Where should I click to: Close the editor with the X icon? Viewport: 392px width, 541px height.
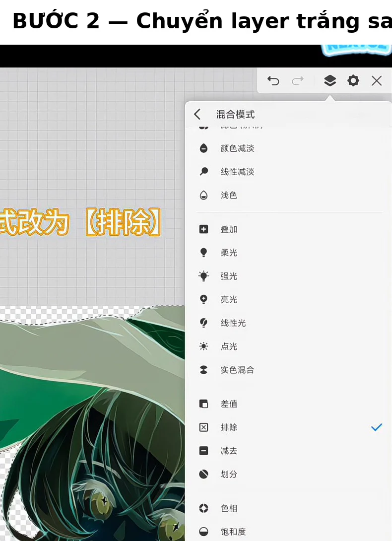[x=377, y=81]
